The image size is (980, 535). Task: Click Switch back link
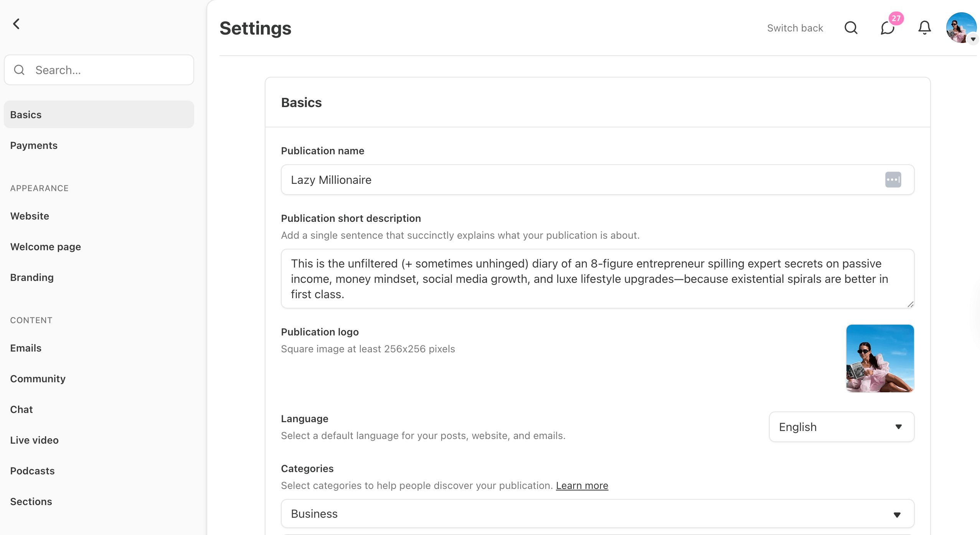(x=795, y=28)
